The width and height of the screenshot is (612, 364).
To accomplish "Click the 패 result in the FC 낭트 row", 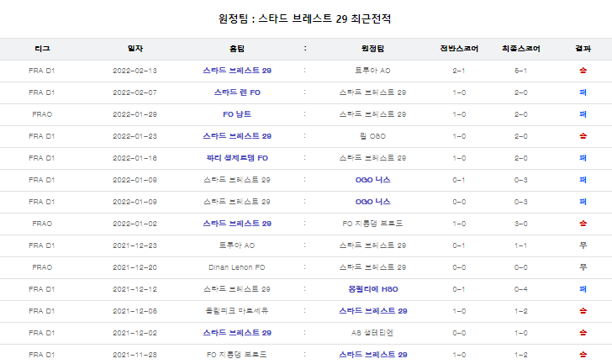I will 583,114.
